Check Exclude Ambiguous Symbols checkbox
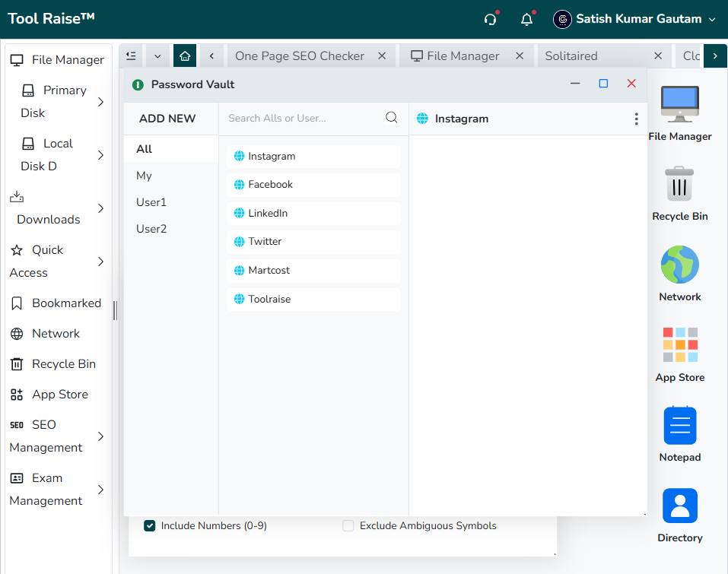Viewport: 728px width, 574px height. point(348,526)
